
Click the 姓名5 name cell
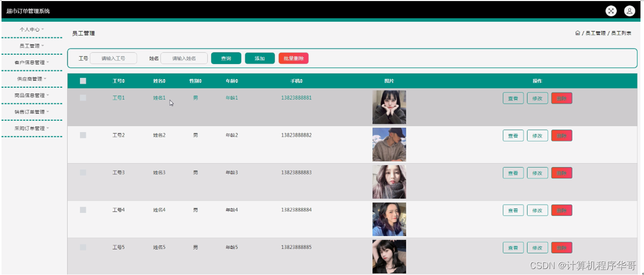159,247
